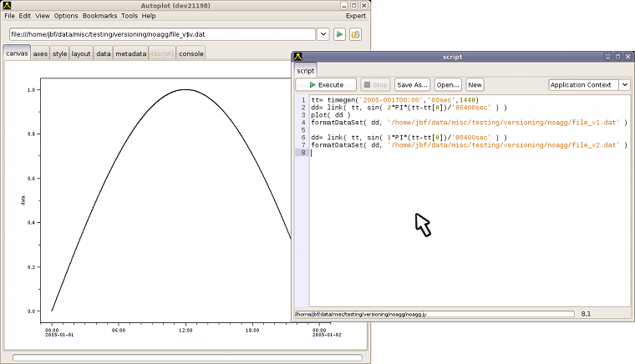Screen dimensions: 635x364
Task: Click the script window title bar icon
Action: pyautogui.click(x=297, y=57)
